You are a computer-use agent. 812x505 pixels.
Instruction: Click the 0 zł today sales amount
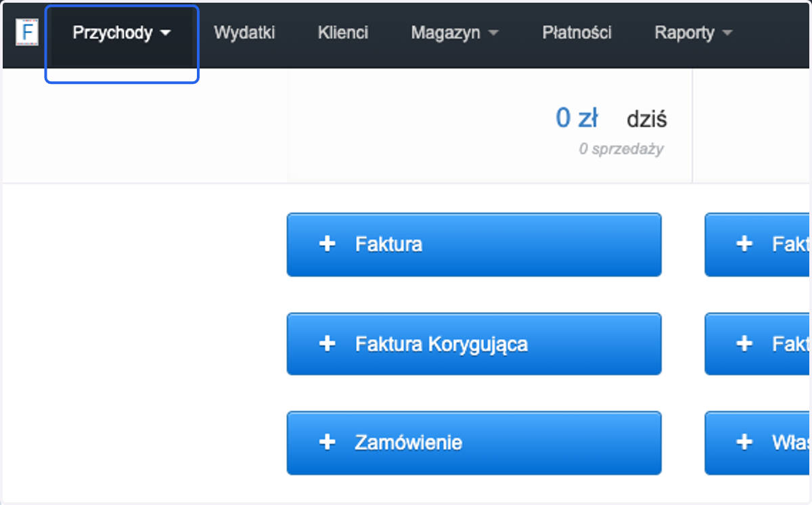tap(577, 118)
